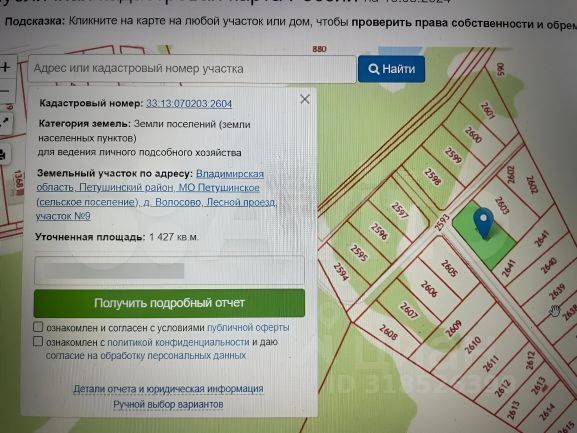The image size is (577, 433).
Task: Click the print map icon
Action: coord(4,154)
